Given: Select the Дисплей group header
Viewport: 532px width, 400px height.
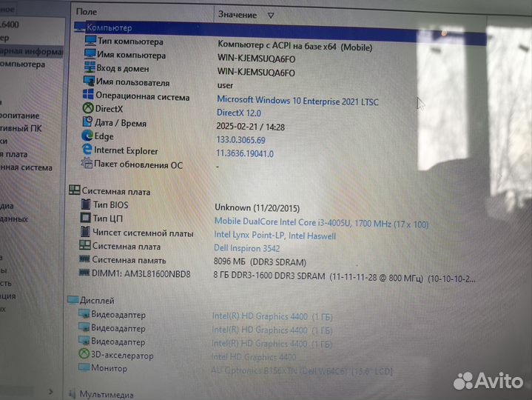Looking at the screenshot, I should [97, 301].
